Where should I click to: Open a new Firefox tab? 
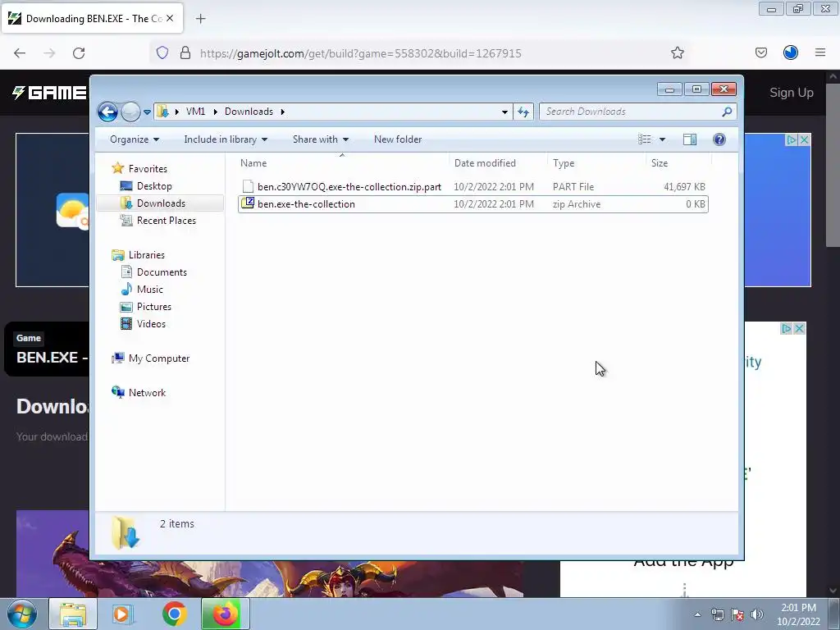click(200, 19)
